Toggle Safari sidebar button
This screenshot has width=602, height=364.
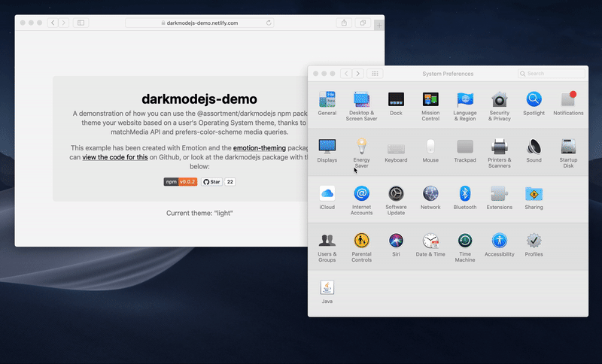point(81,23)
